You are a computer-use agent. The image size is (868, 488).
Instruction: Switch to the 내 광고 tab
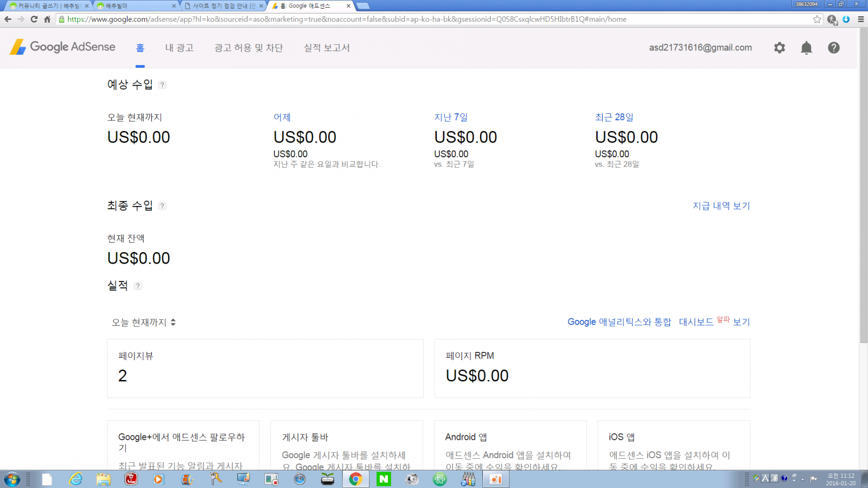pyautogui.click(x=179, y=48)
